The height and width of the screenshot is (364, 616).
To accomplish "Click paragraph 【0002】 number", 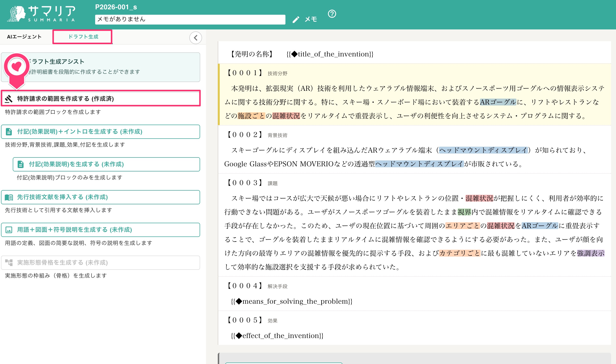I will (x=245, y=135).
